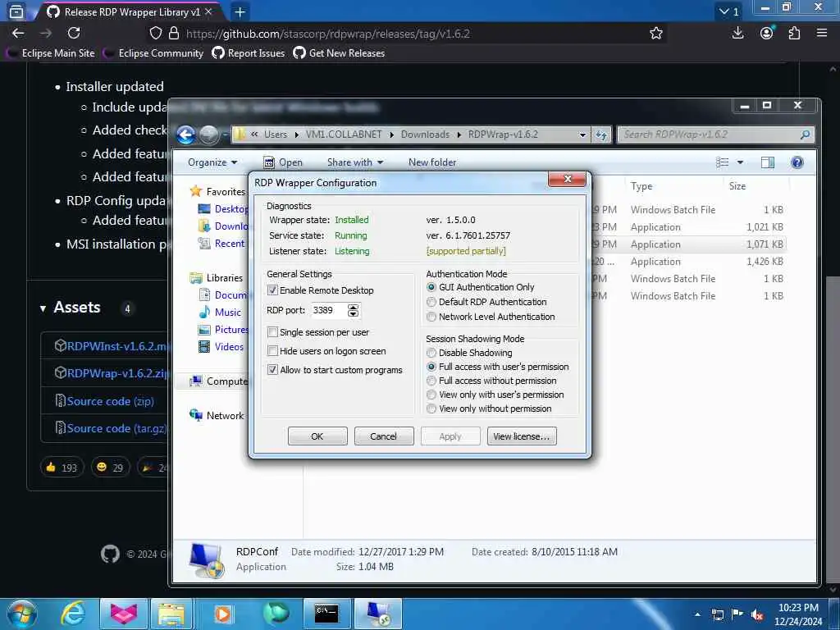
Task: Launch Internet Explorer from taskbar
Action: click(73, 614)
